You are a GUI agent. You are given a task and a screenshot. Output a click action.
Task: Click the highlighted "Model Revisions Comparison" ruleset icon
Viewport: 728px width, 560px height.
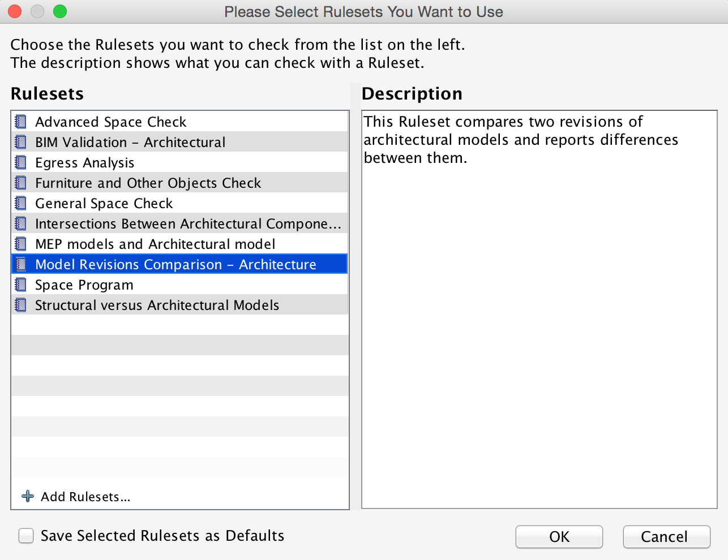[x=21, y=264]
